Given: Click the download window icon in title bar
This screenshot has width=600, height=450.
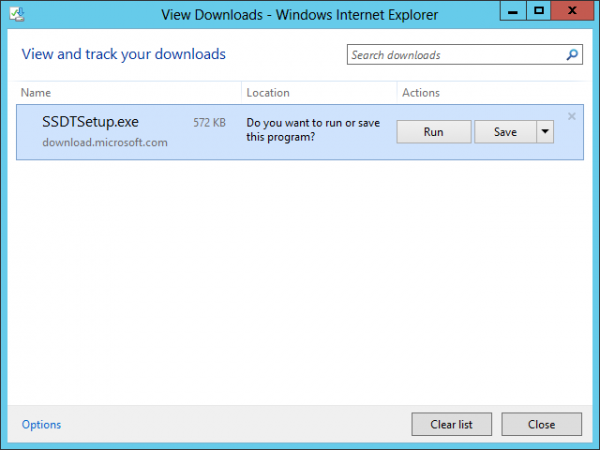Looking at the screenshot, I should pyautogui.click(x=17, y=14).
